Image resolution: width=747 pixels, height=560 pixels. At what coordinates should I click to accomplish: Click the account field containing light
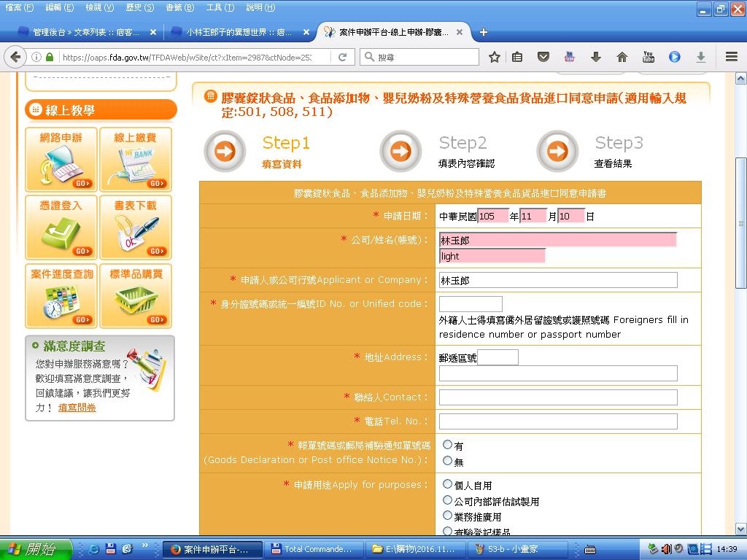pyautogui.click(x=492, y=256)
